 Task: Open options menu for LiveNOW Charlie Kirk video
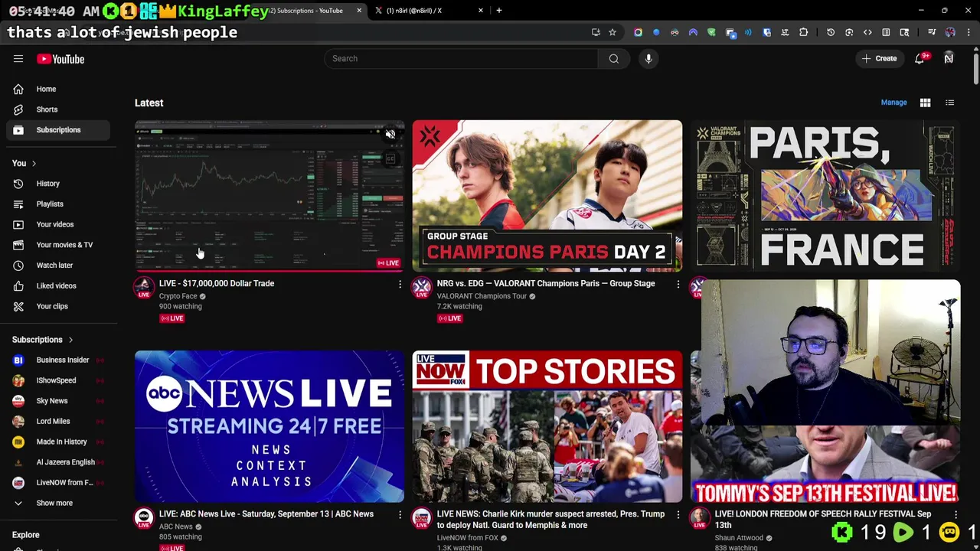tap(678, 515)
